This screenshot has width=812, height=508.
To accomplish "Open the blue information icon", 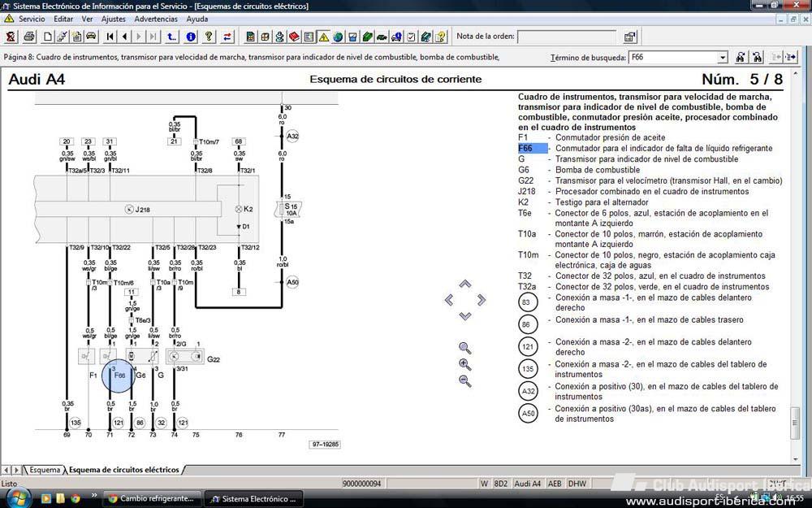I will point(191,37).
